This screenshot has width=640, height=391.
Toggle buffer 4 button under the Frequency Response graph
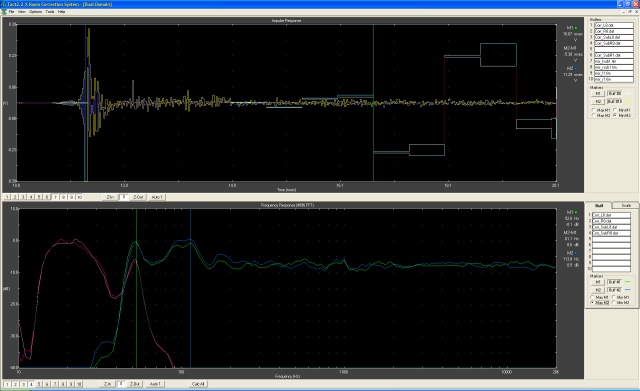coord(31,384)
